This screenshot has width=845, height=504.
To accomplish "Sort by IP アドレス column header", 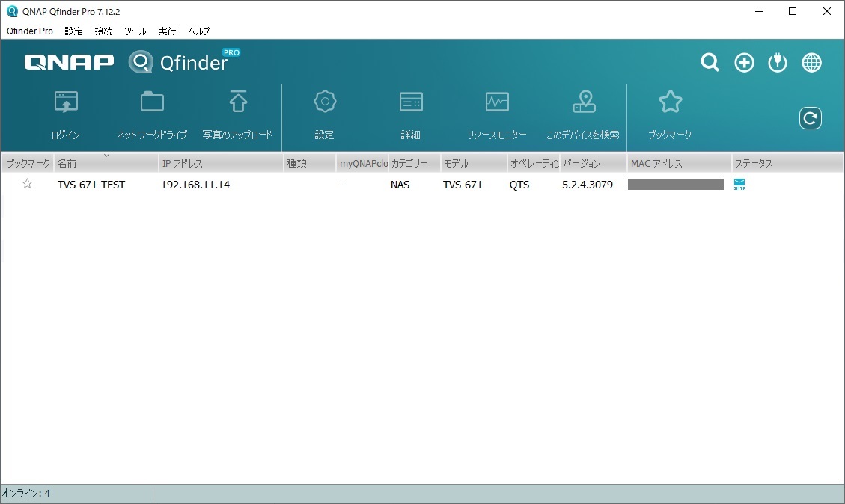I will pos(221,163).
